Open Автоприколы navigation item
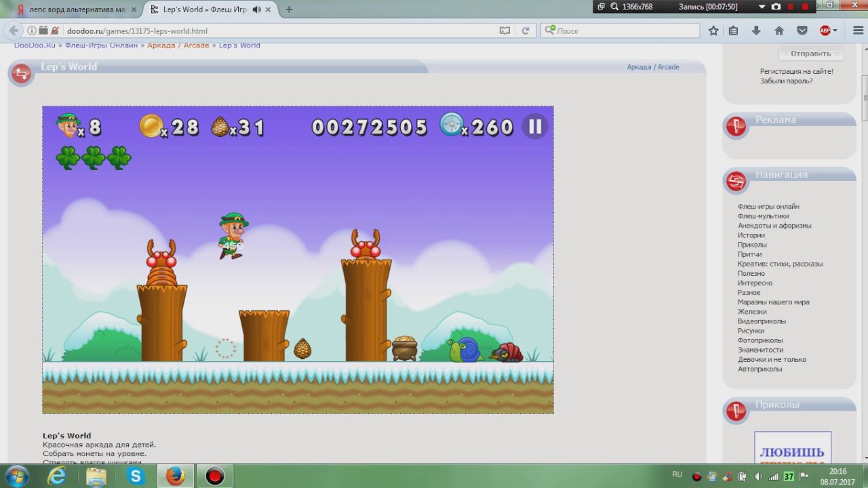Image resolution: width=868 pixels, height=488 pixels. click(x=760, y=369)
